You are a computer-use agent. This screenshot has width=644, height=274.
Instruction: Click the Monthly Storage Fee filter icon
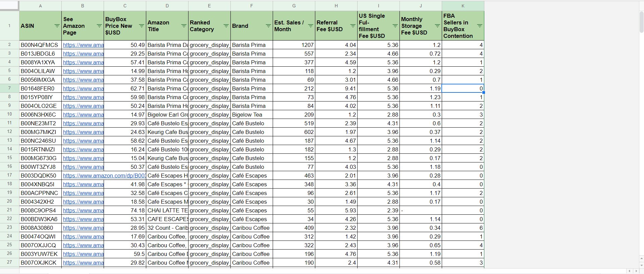[x=437, y=26]
